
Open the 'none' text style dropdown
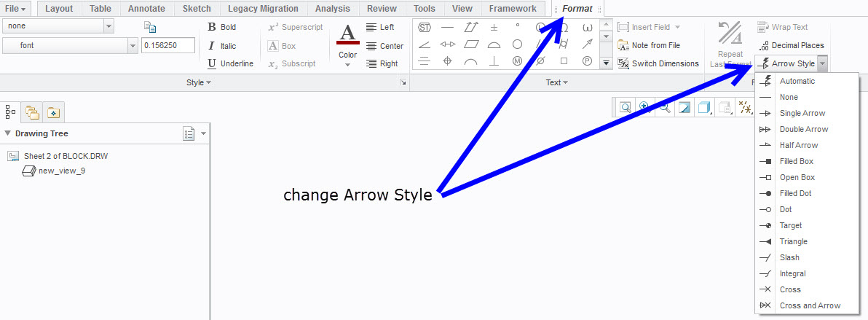(x=108, y=26)
